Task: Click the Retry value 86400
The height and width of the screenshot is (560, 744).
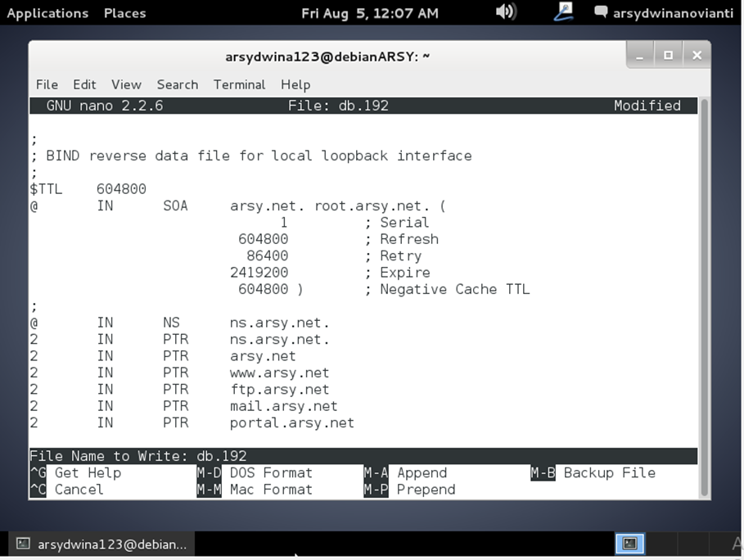Action: (x=267, y=255)
